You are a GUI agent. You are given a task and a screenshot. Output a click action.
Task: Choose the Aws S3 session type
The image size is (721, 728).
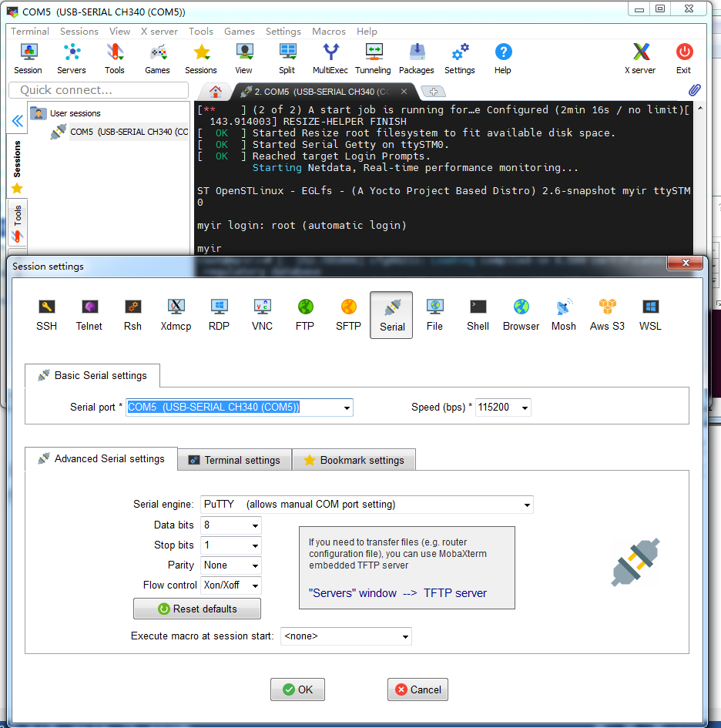pyautogui.click(x=607, y=315)
